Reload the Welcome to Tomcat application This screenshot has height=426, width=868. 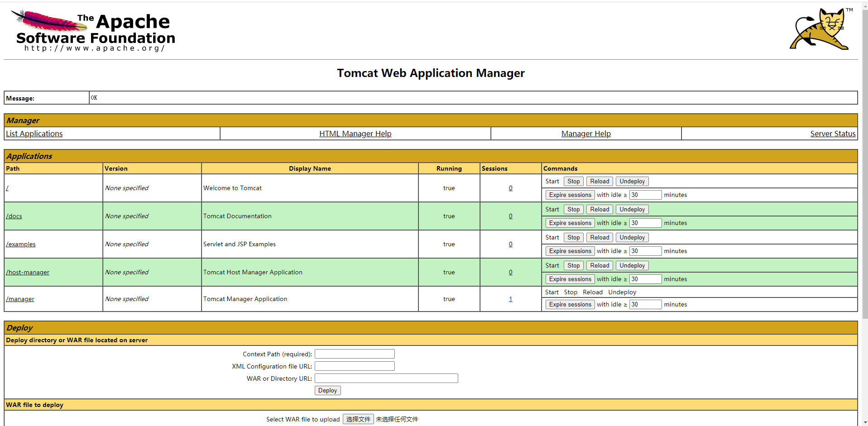[599, 181]
